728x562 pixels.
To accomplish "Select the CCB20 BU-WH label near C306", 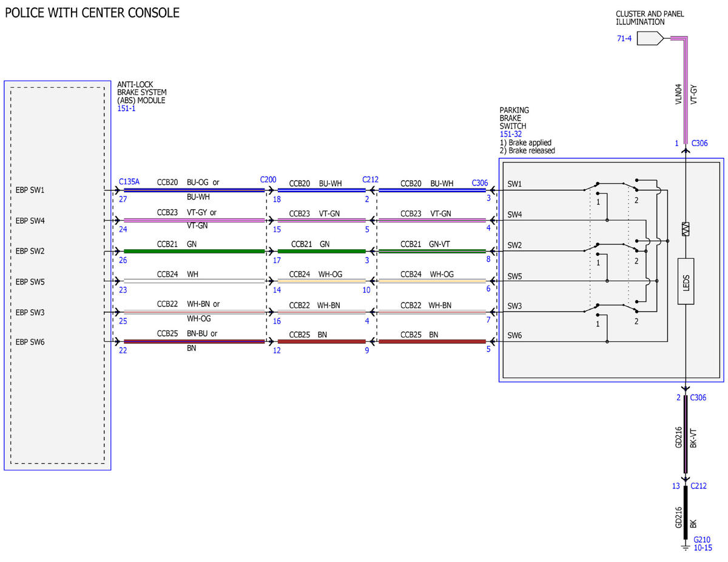I will tap(426, 183).
